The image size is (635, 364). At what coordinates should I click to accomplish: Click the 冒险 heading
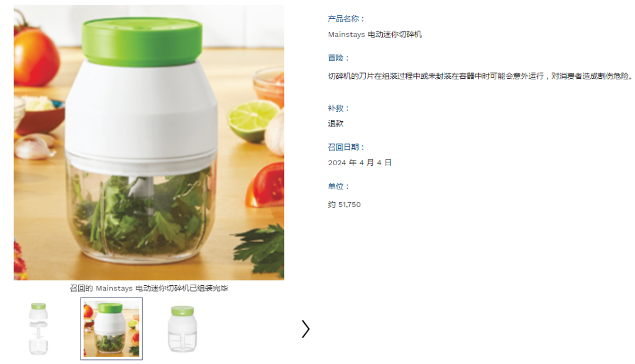(338, 58)
